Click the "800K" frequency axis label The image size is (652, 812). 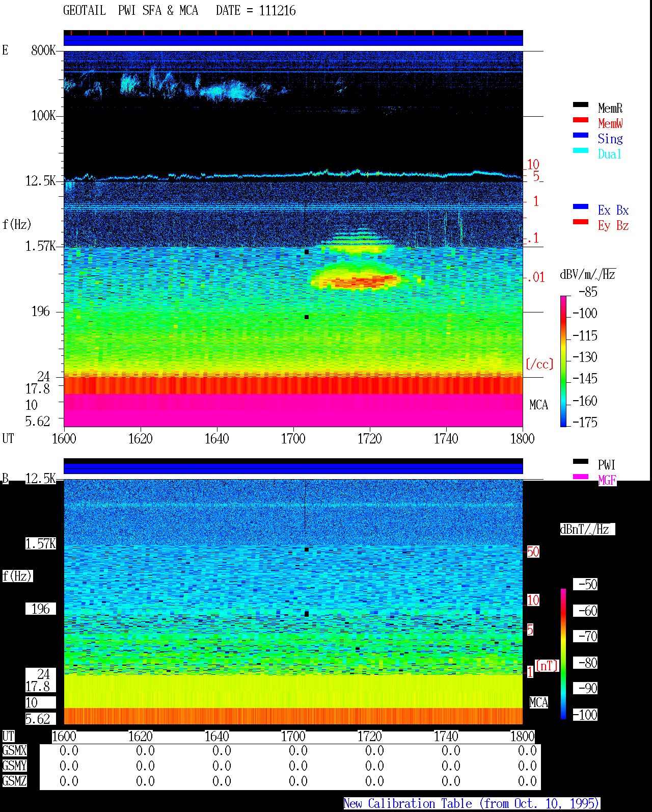click(x=43, y=50)
